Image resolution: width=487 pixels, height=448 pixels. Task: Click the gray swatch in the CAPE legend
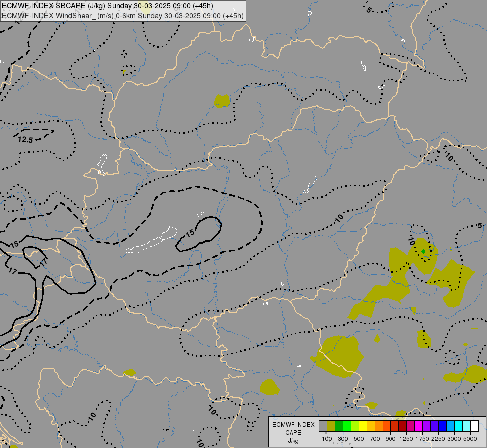click(323, 426)
